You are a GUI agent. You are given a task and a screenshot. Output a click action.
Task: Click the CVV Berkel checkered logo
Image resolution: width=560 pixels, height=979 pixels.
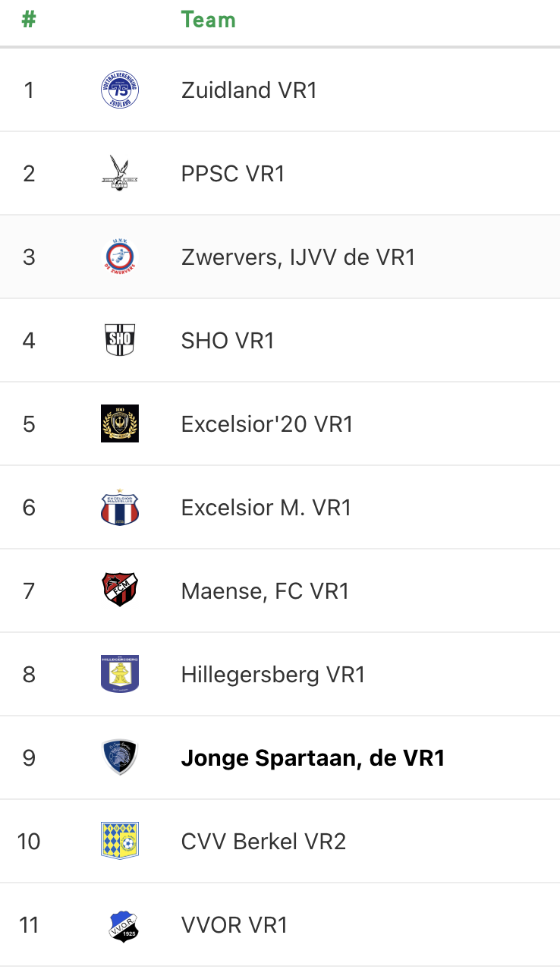[120, 842]
